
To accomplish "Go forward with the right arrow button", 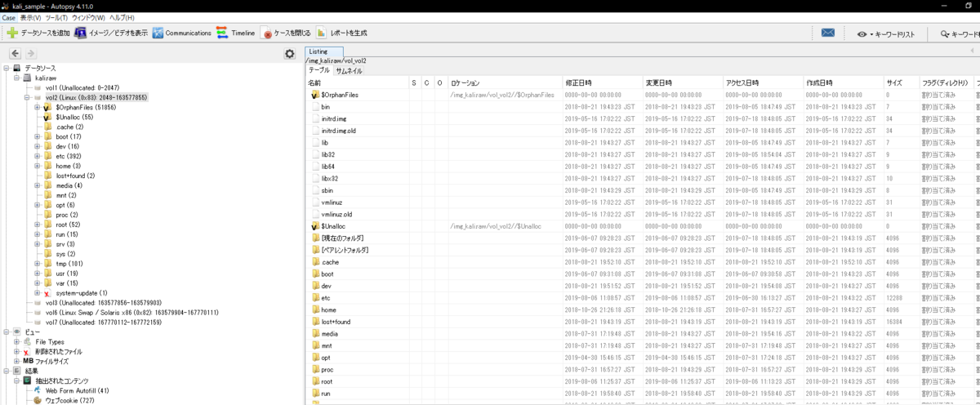I will (x=31, y=53).
